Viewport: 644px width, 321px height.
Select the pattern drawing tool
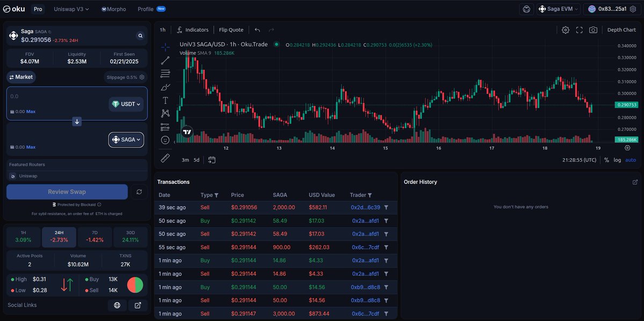pos(165,113)
